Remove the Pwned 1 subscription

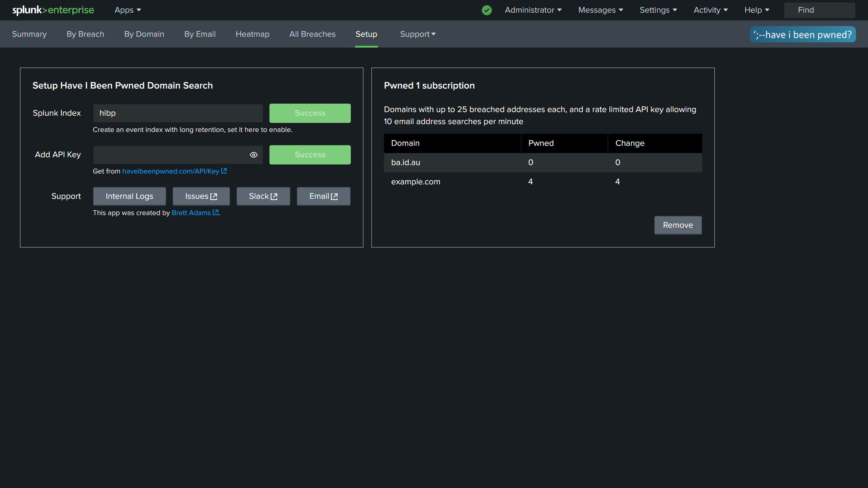click(678, 225)
